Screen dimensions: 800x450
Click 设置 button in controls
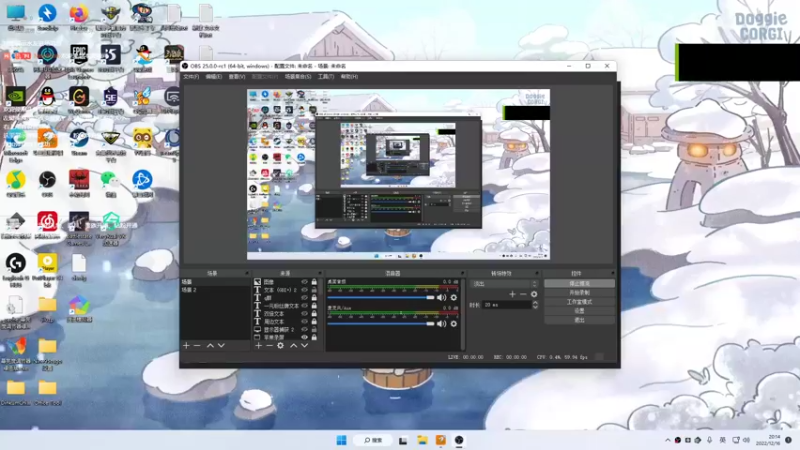tap(579, 311)
